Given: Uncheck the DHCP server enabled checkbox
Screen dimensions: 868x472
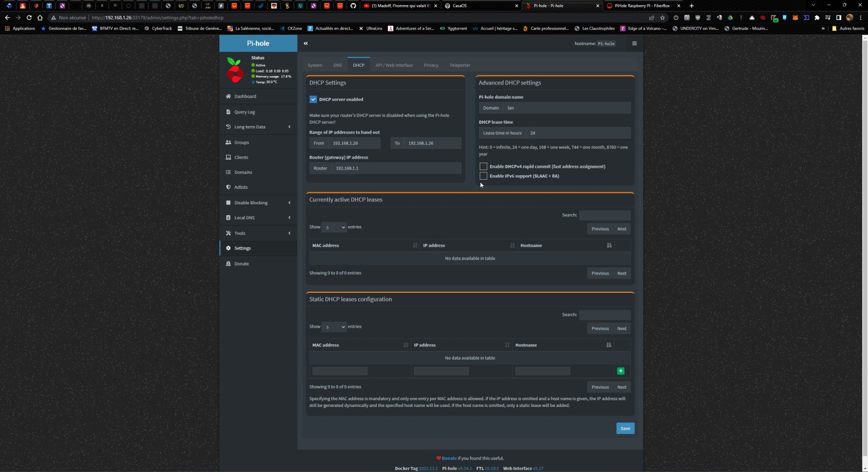Looking at the screenshot, I should (x=313, y=99).
